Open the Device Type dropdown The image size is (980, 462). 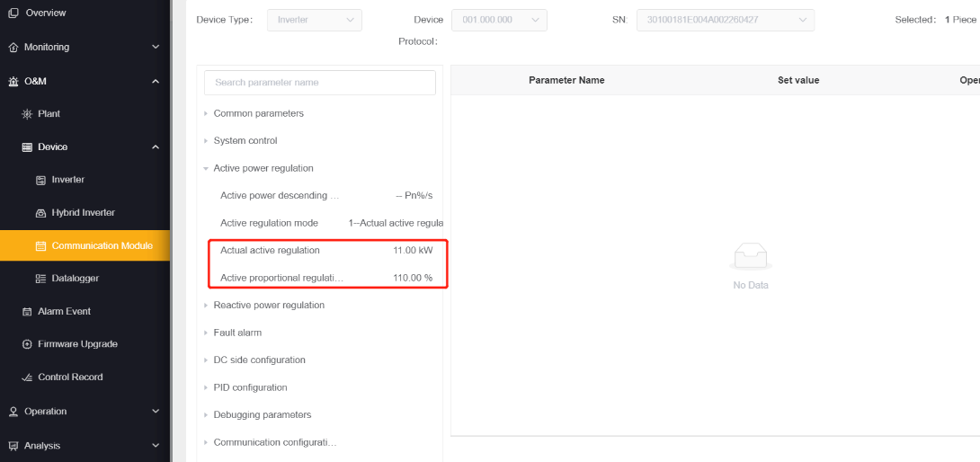pyautogui.click(x=315, y=20)
